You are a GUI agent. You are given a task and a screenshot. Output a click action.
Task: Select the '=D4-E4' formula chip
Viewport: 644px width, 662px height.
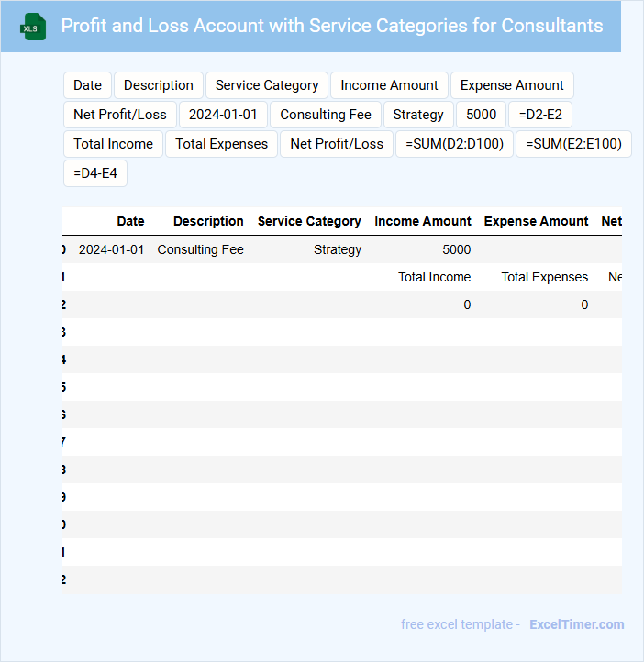pos(95,173)
